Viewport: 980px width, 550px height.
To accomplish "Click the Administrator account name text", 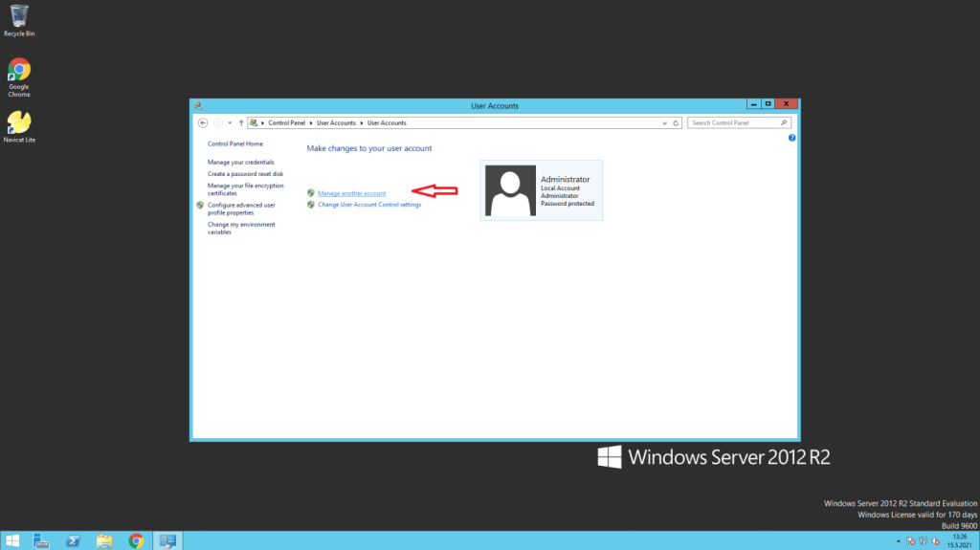I will [x=565, y=180].
